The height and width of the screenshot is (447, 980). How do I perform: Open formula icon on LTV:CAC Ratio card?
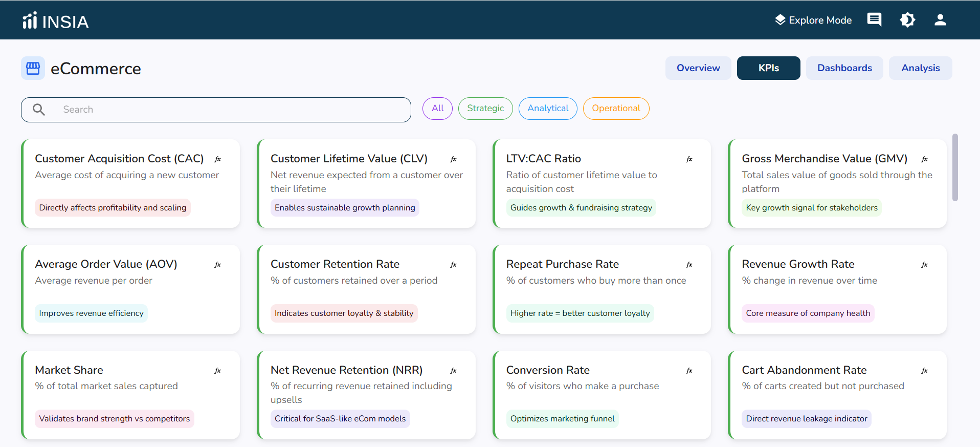689,159
